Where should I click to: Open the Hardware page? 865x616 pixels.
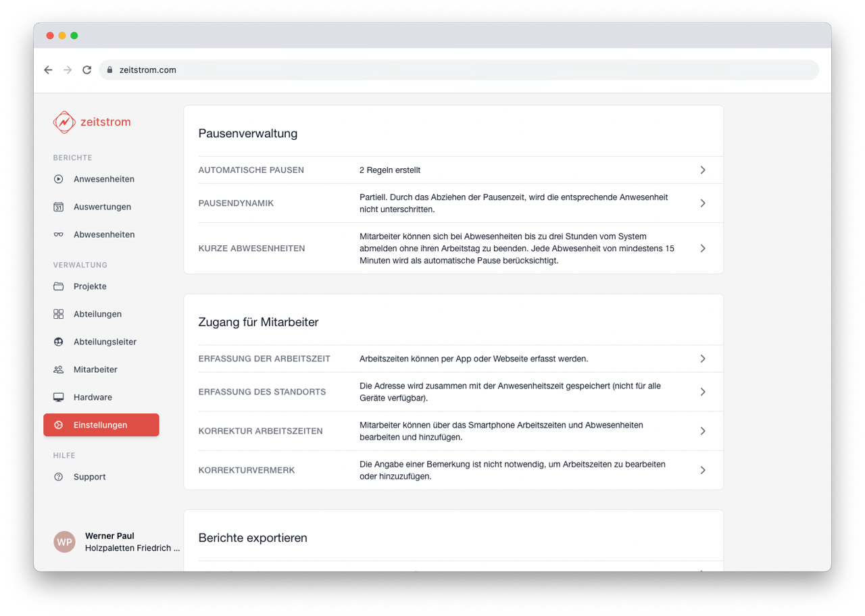coord(93,397)
